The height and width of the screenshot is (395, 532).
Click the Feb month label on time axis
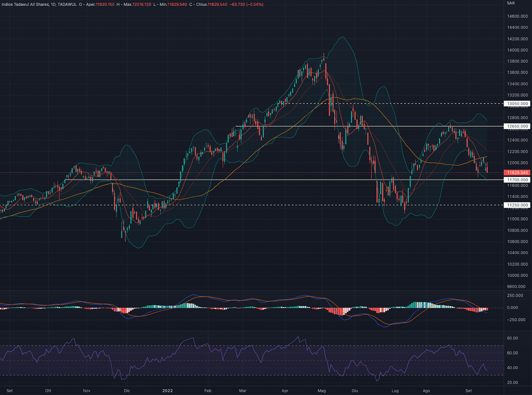point(208,390)
